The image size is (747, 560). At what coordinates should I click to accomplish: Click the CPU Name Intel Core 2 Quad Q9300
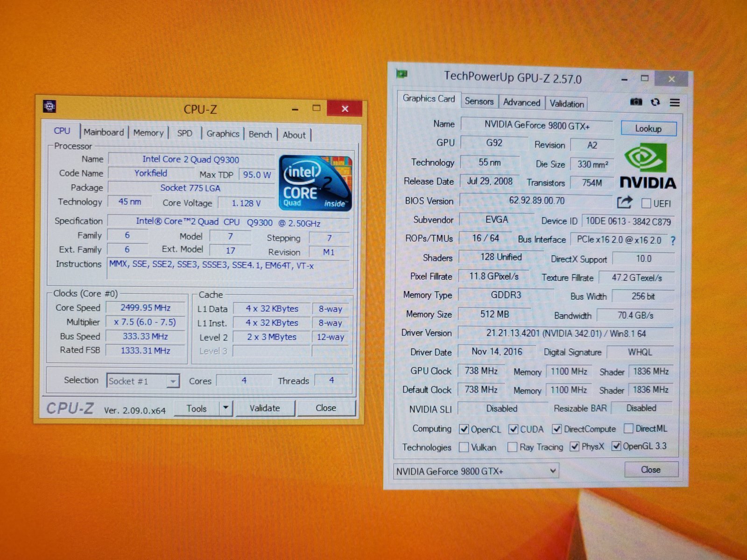pyautogui.click(x=190, y=160)
